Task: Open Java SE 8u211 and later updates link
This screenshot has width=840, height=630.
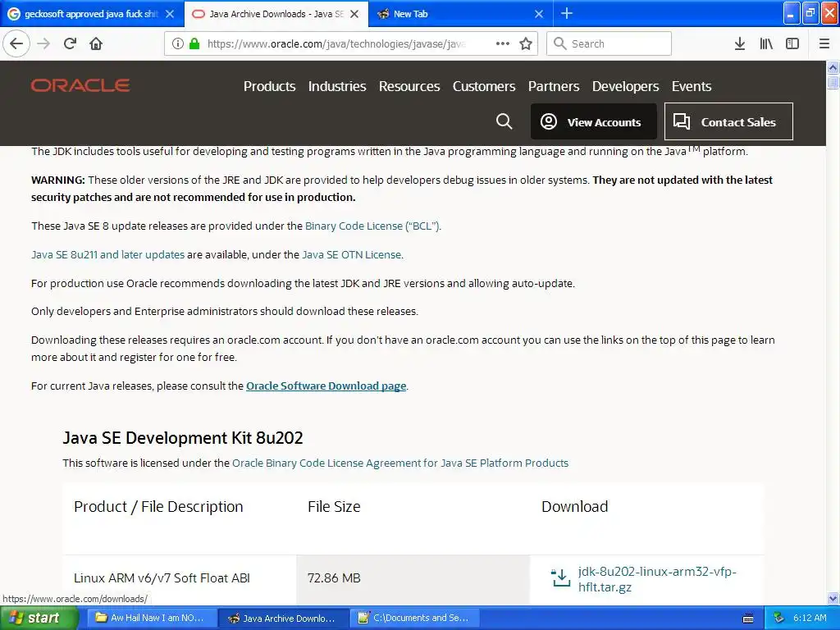Action: click(107, 254)
